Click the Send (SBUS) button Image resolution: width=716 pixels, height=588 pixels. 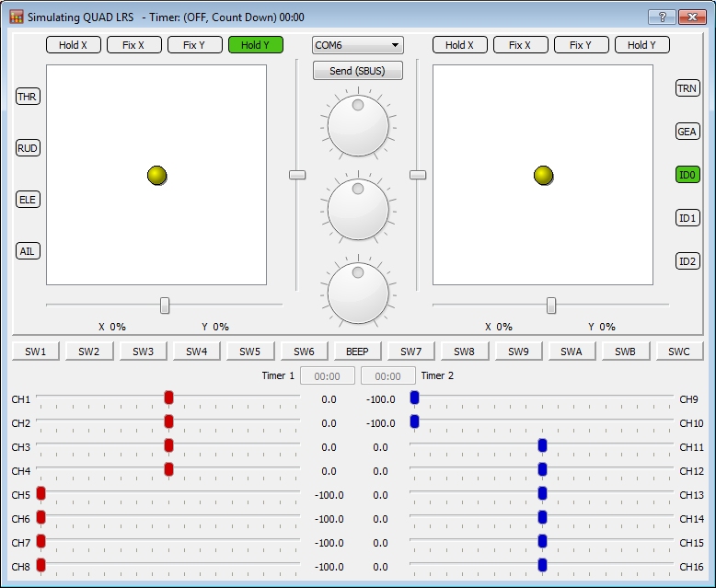click(x=358, y=71)
